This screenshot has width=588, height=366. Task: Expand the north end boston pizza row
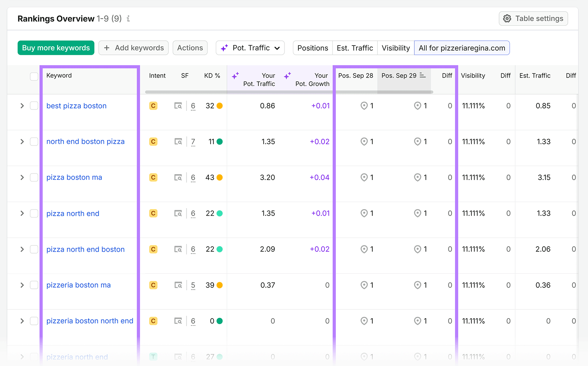point(22,141)
